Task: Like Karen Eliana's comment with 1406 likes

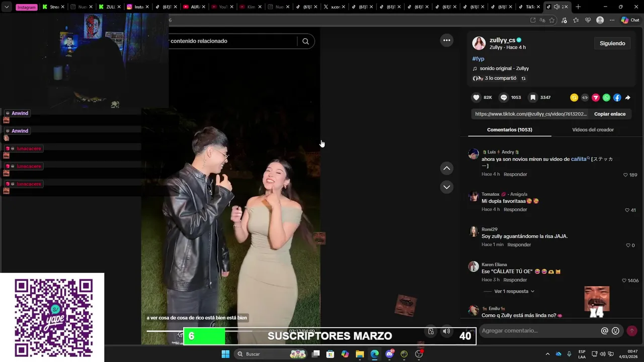Action: pyautogui.click(x=624, y=281)
